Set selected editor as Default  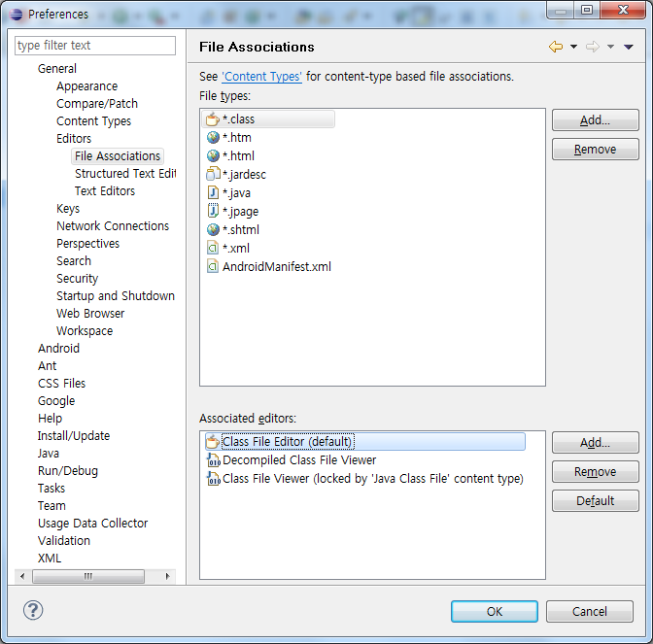click(x=595, y=501)
